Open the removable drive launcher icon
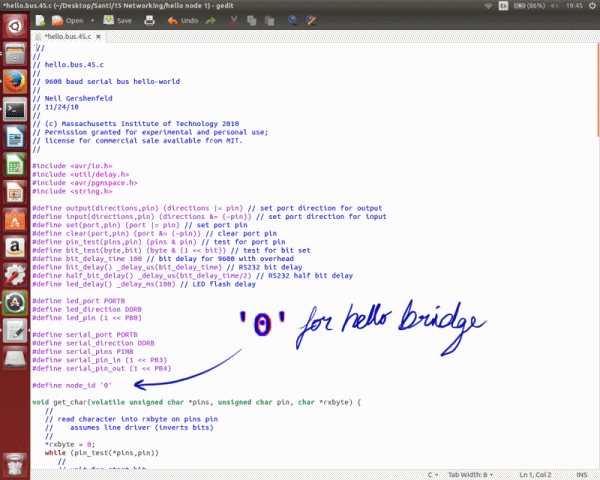 [x=15, y=358]
